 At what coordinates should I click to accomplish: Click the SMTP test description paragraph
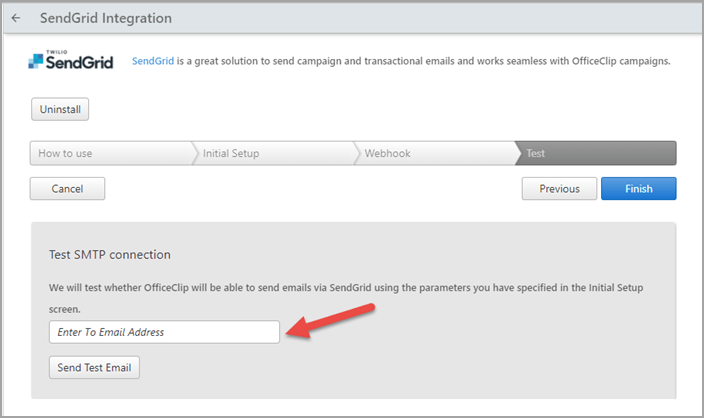(346, 298)
